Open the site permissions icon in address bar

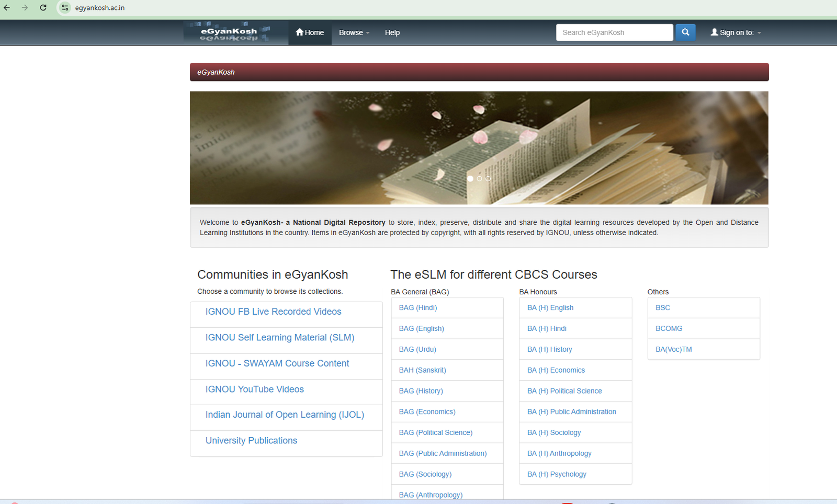point(64,8)
